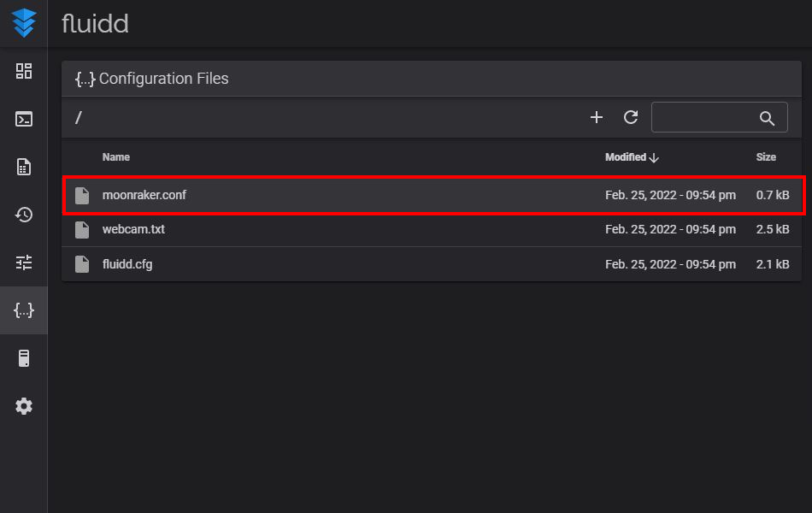This screenshot has width=812, height=513.
Task: Sort files by Size column header
Action: (x=766, y=157)
